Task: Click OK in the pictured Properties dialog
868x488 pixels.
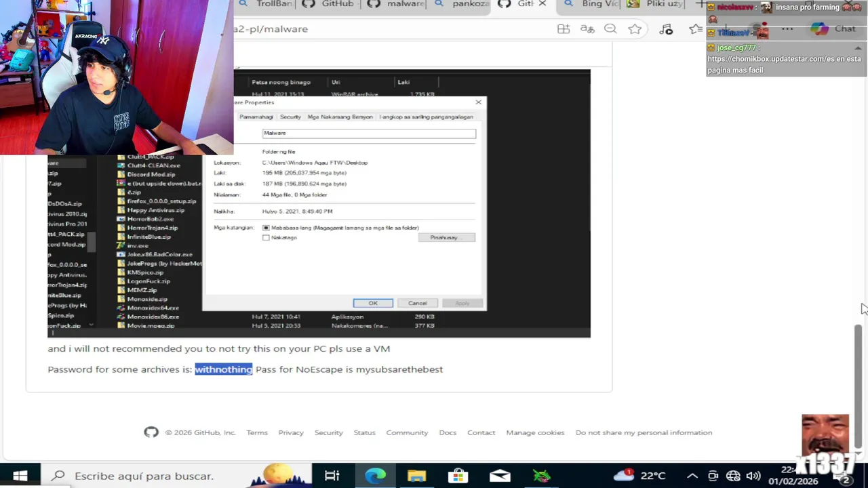Action: tap(373, 303)
